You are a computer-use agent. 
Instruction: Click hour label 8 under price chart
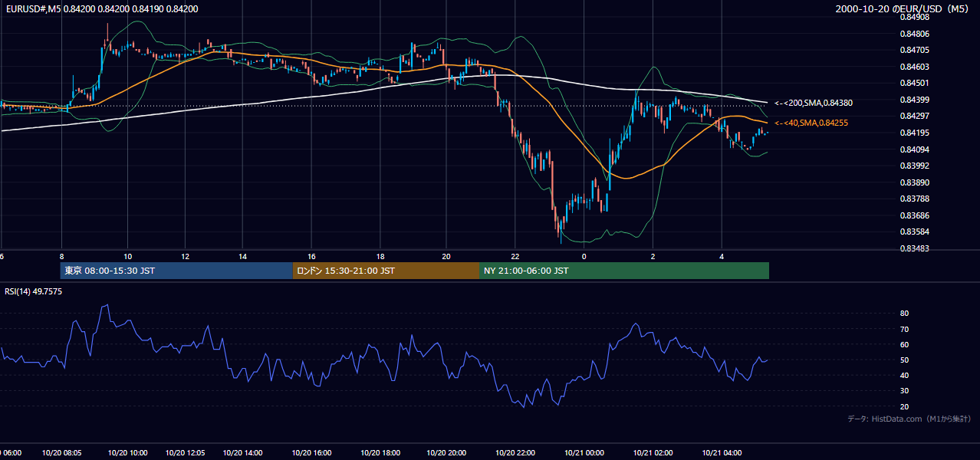click(x=61, y=256)
